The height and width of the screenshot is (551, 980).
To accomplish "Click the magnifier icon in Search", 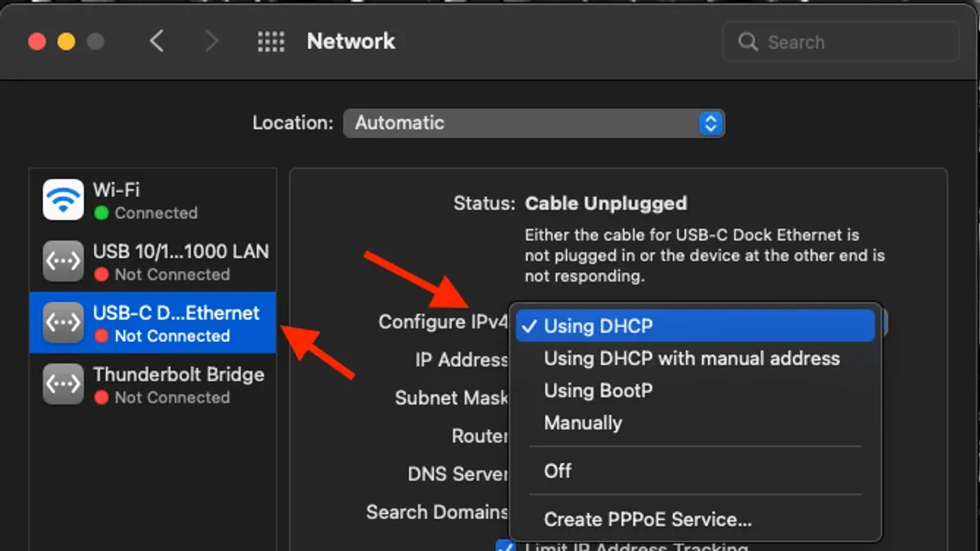I will [748, 42].
